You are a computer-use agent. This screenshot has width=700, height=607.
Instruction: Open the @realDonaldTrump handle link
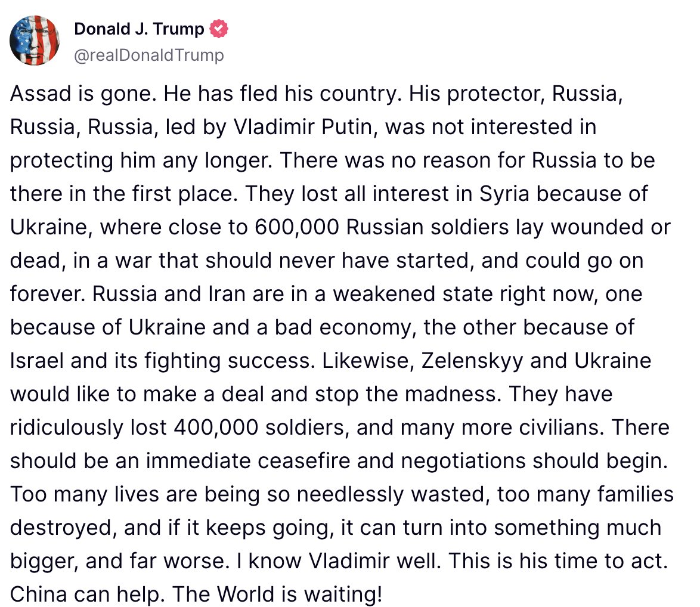(148, 55)
